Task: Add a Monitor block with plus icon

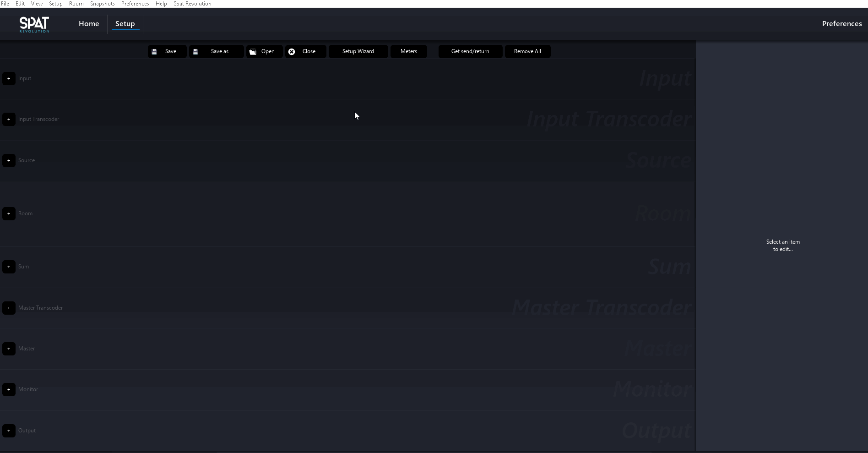Action: 9,389
